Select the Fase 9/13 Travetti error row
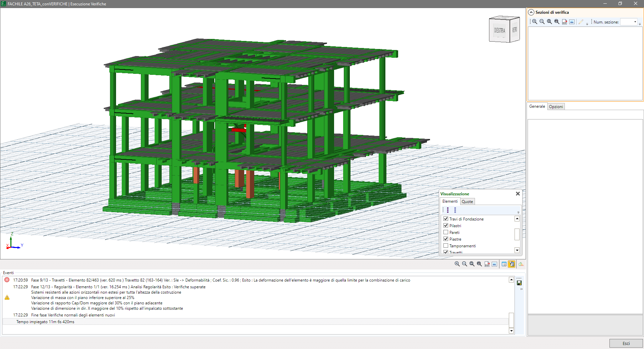This screenshot has height=349, width=644. click(256, 280)
